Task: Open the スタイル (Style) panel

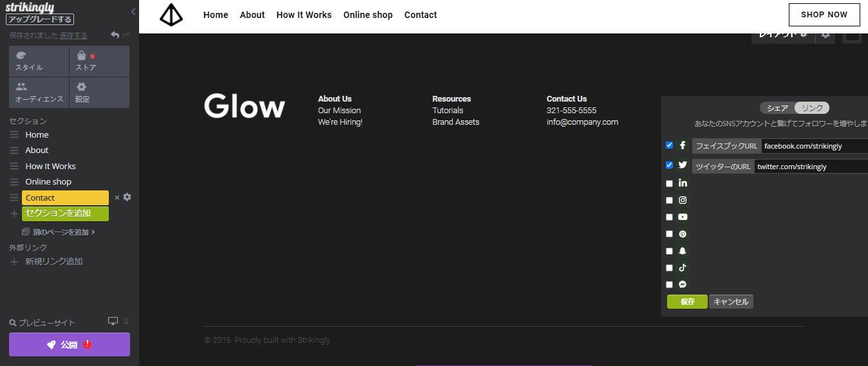Action: [39, 61]
